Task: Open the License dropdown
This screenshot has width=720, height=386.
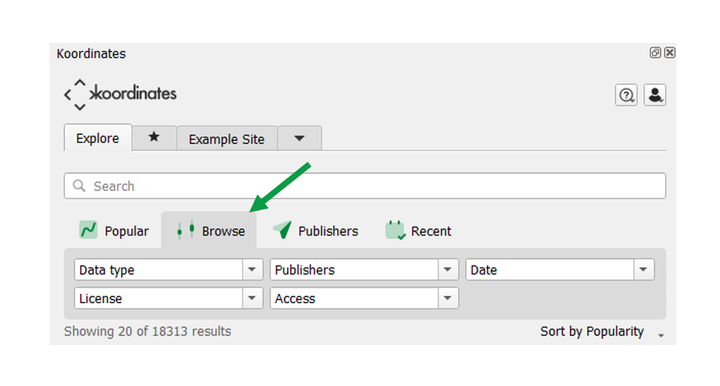Action: coord(169,298)
